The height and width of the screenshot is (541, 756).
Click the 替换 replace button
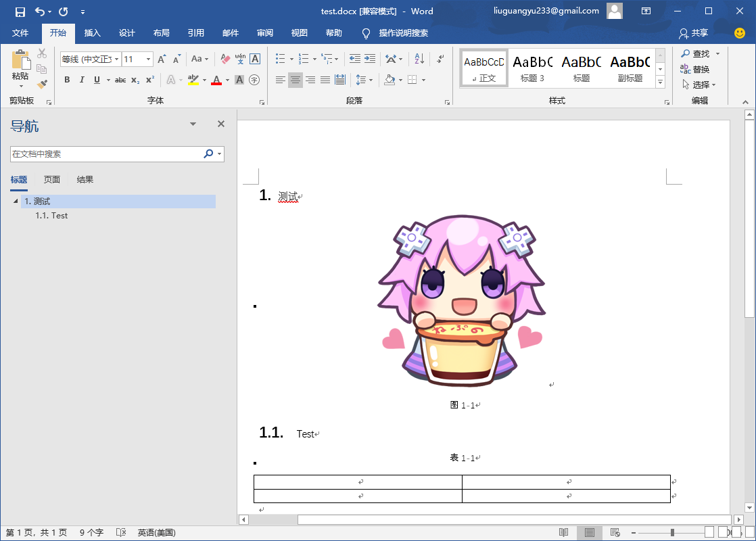coord(695,69)
